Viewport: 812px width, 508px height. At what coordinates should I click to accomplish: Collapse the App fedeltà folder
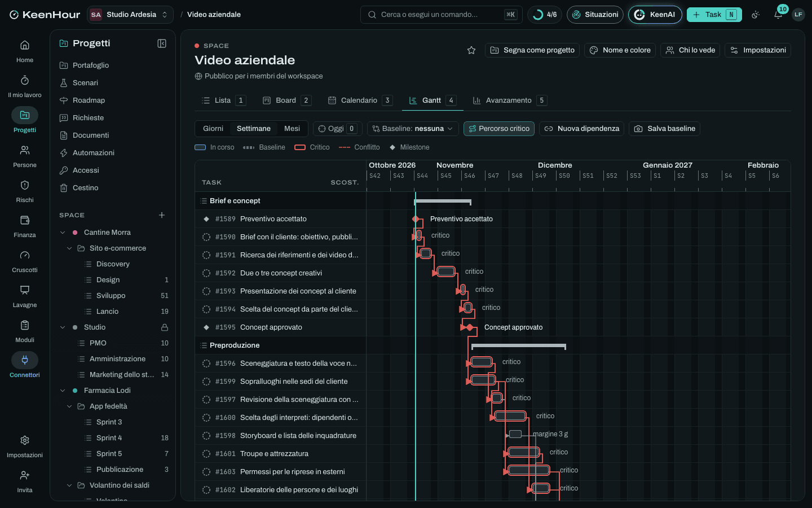coord(69,406)
